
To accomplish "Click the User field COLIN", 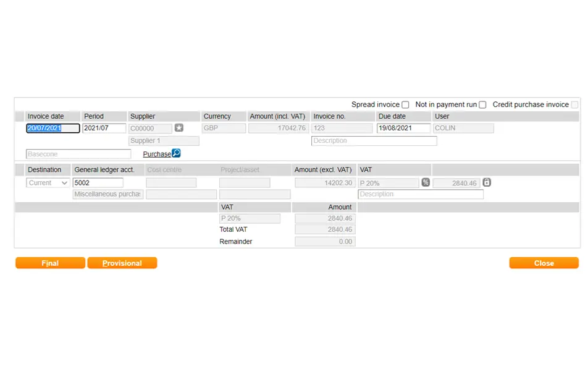I will [463, 128].
